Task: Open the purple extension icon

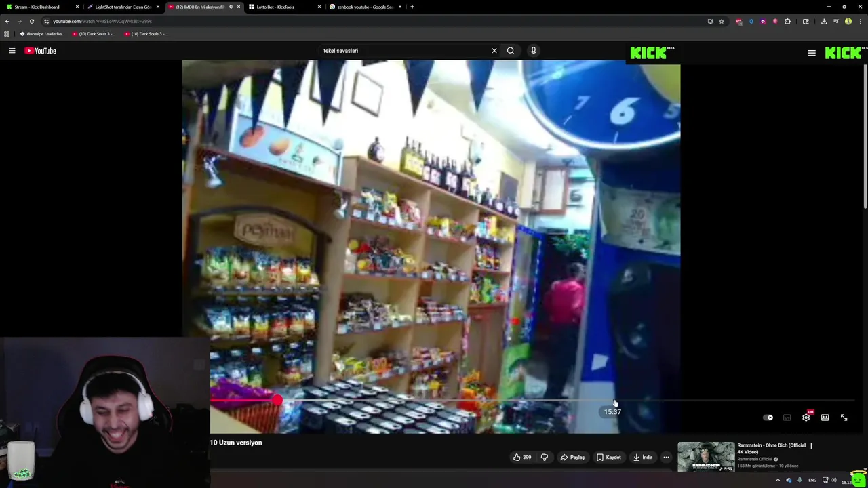Action: pyautogui.click(x=763, y=21)
